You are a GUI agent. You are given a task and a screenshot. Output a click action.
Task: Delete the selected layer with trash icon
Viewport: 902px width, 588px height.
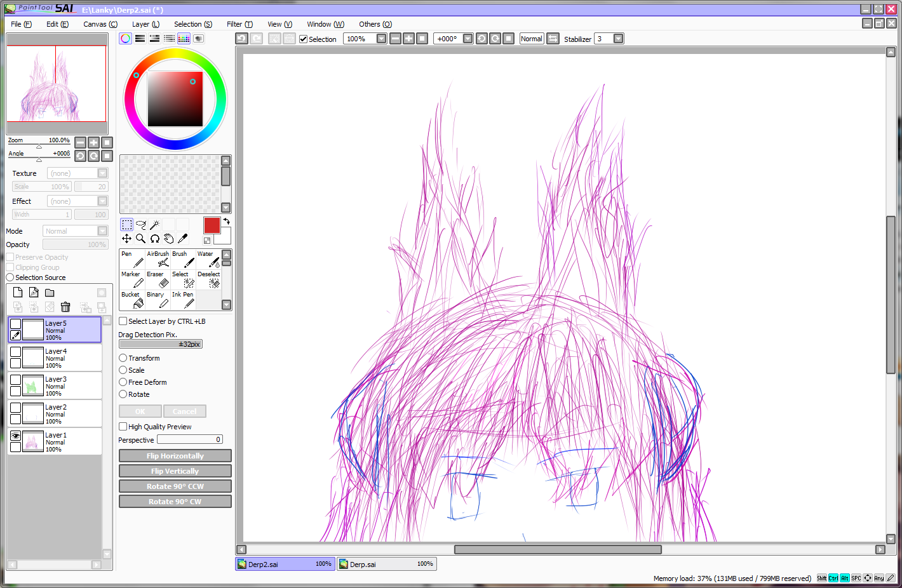pyautogui.click(x=65, y=307)
